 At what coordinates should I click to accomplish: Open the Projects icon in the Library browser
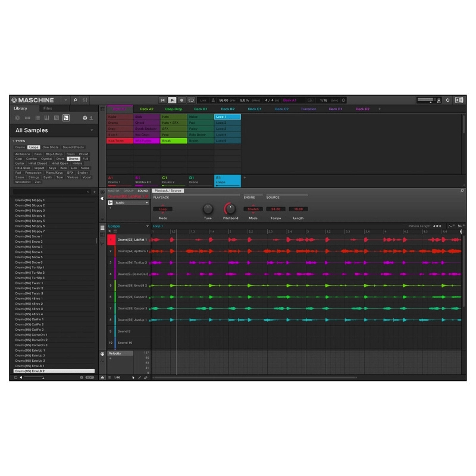(x=17, y=118)
